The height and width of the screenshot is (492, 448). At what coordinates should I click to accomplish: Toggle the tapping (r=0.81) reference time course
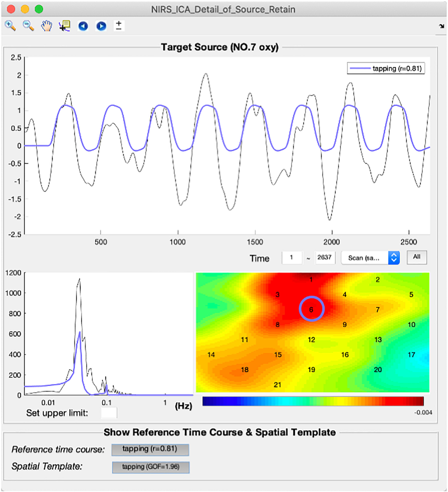[x=150, y=450]
